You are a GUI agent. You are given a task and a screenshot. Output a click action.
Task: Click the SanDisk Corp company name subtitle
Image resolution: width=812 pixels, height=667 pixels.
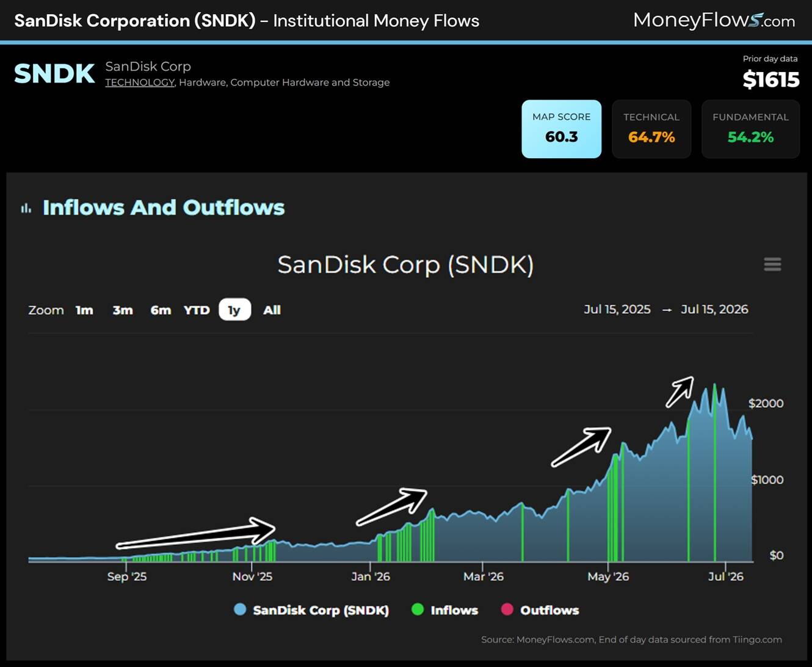(x=148, y=66)
